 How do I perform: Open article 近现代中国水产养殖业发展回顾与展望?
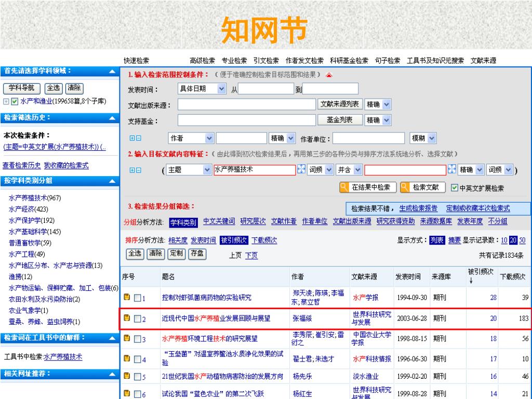pyautogui.click(x=216, y=318)
